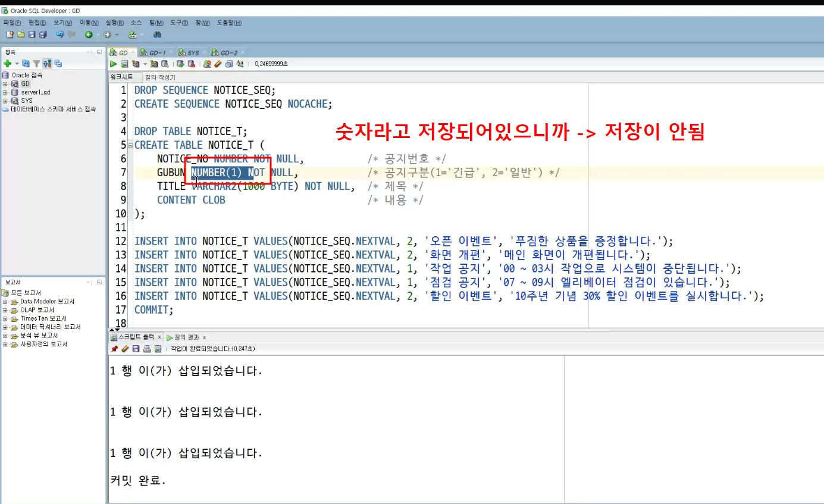Go back with the green arrow button
824x504 pixels.
[89, 35]
